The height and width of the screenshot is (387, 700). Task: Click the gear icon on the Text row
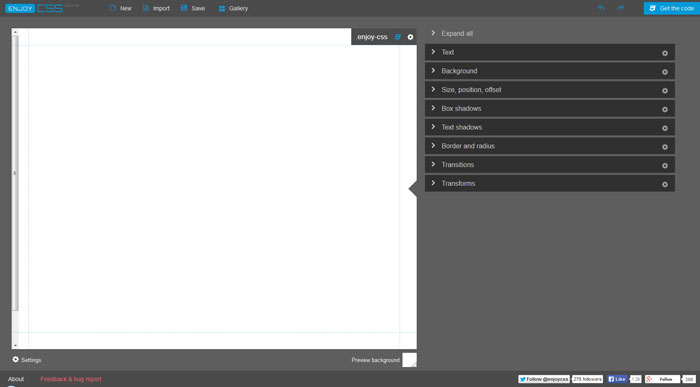click(665, 53)
